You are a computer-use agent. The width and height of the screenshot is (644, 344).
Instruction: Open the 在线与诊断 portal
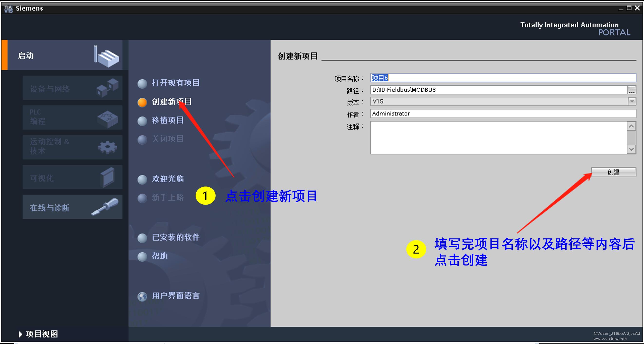tap(73, 207)
